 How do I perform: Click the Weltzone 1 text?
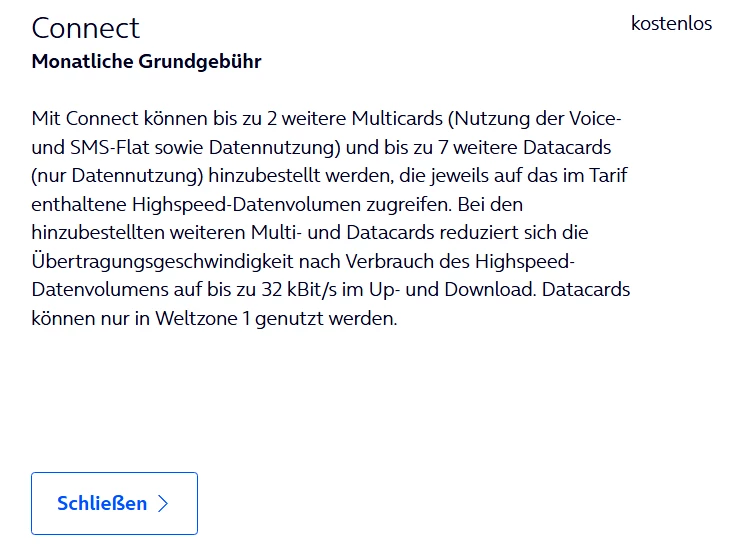(x=203, y=319)
